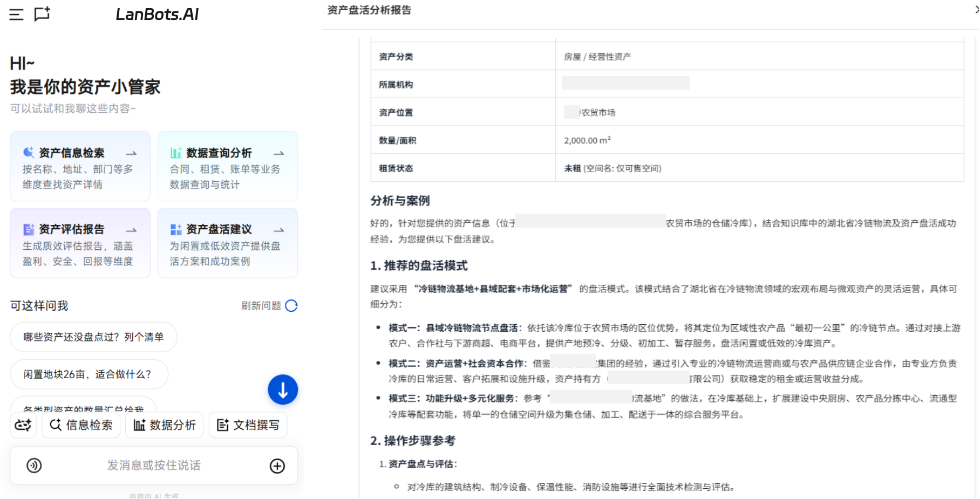Open the 资产盘活建议 card
Image resolution: width=980 pixels, height=499 pixels.
point(227,243)
